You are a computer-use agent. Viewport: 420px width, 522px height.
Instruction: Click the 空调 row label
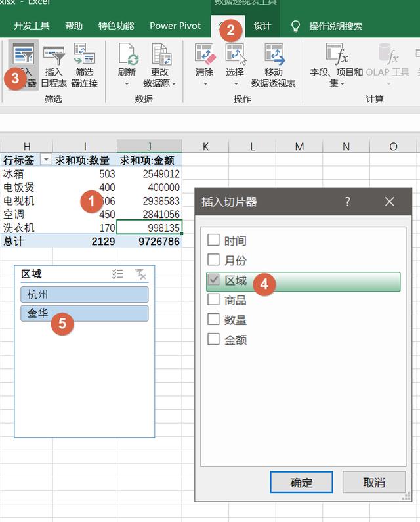(13, 214)
